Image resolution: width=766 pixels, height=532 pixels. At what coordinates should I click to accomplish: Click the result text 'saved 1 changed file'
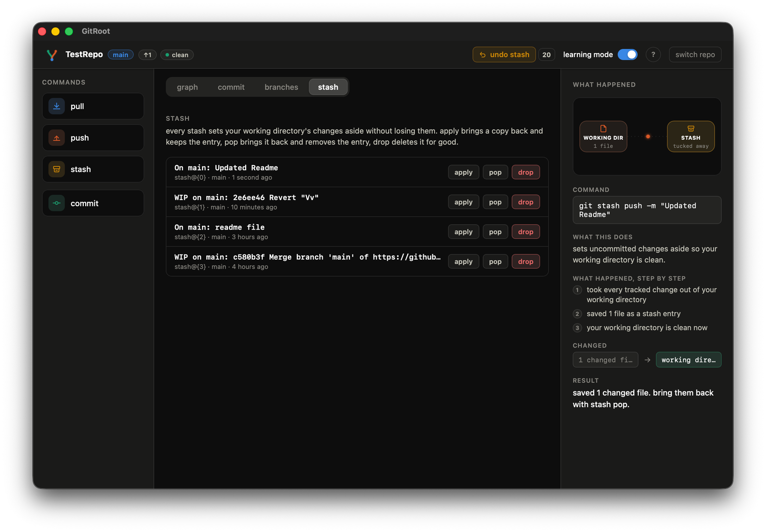pos(643,399)
